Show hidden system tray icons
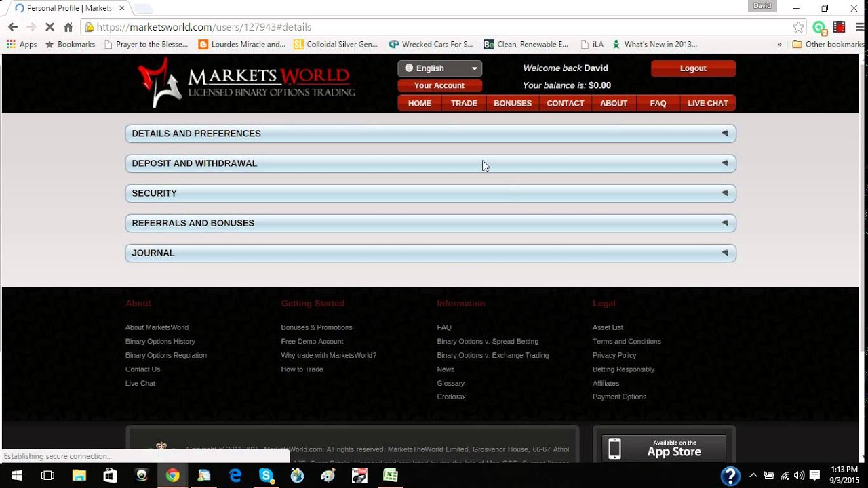 click(x=753, y=476)
